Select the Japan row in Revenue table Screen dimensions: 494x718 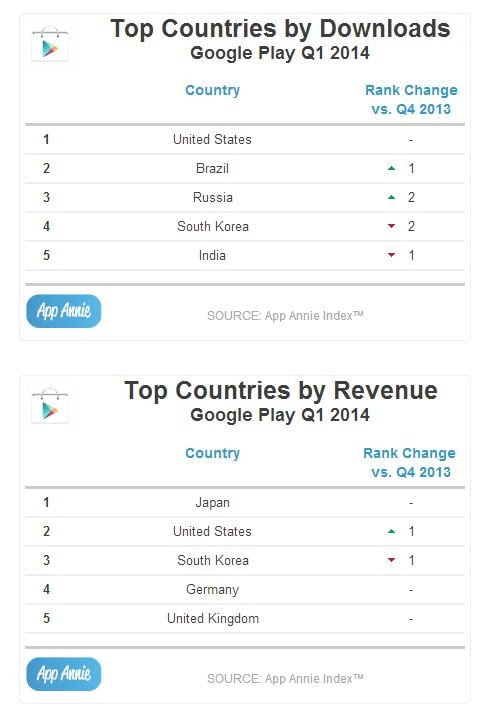tap(245, 503)
